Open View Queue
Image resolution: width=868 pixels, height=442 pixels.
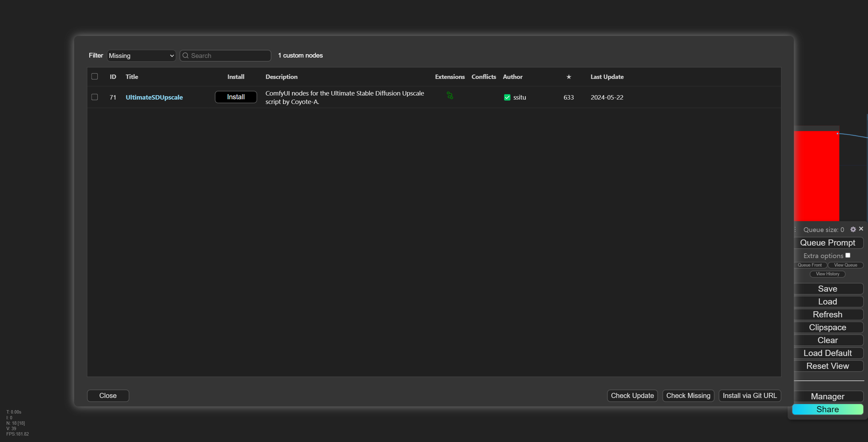tap(846, 265)
